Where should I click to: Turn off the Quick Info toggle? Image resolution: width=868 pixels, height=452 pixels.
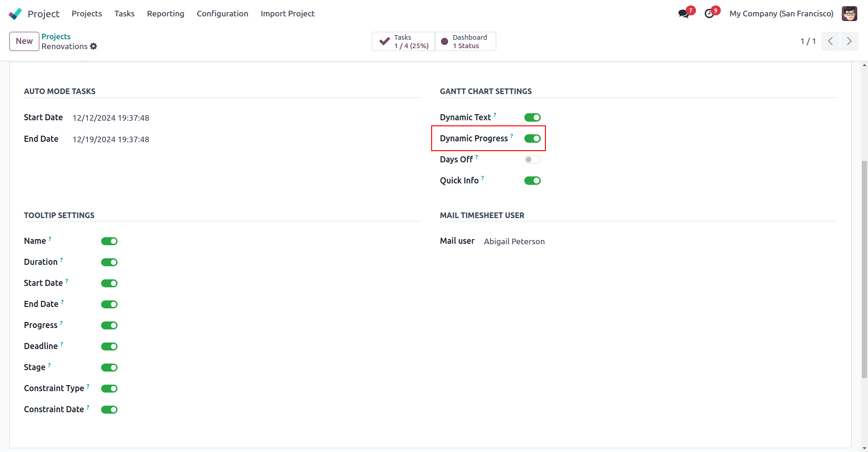tap(532, 181)
